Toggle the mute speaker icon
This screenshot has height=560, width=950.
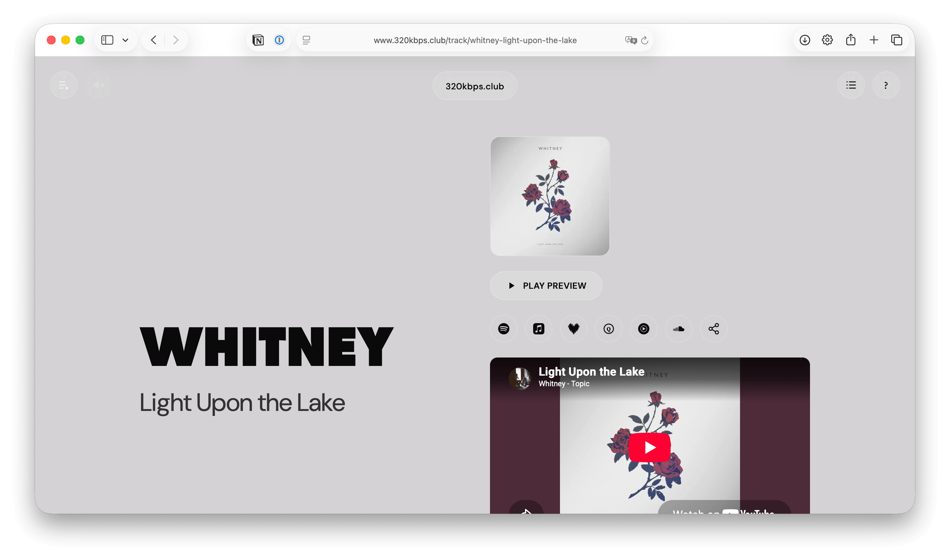(x=98, y=85)
